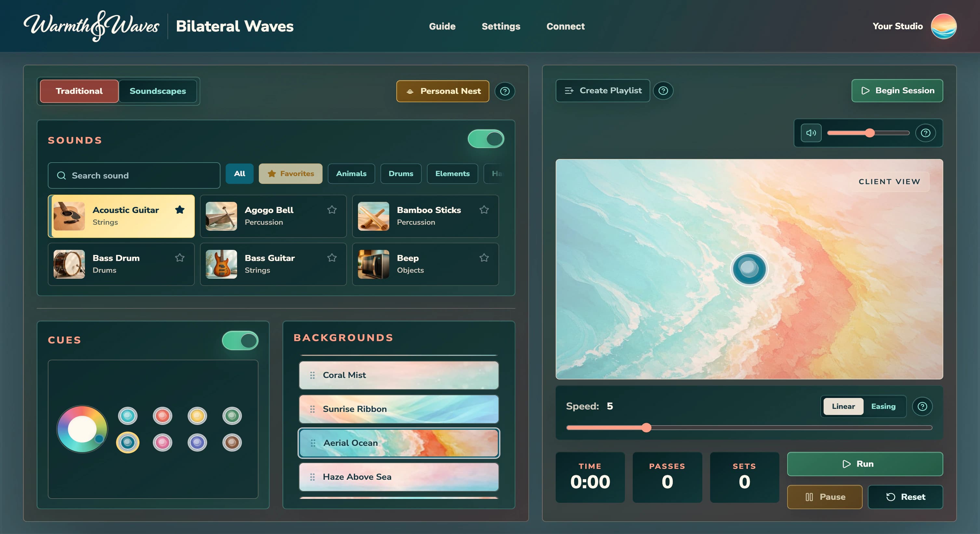The height and width of the screenshot is (534, 980).
Task: Filter sounds by Animals
Action: click(x=351, y=174)
